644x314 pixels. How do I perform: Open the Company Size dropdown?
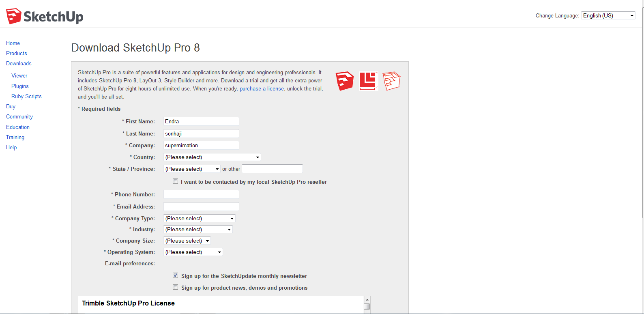click(187, 241)
